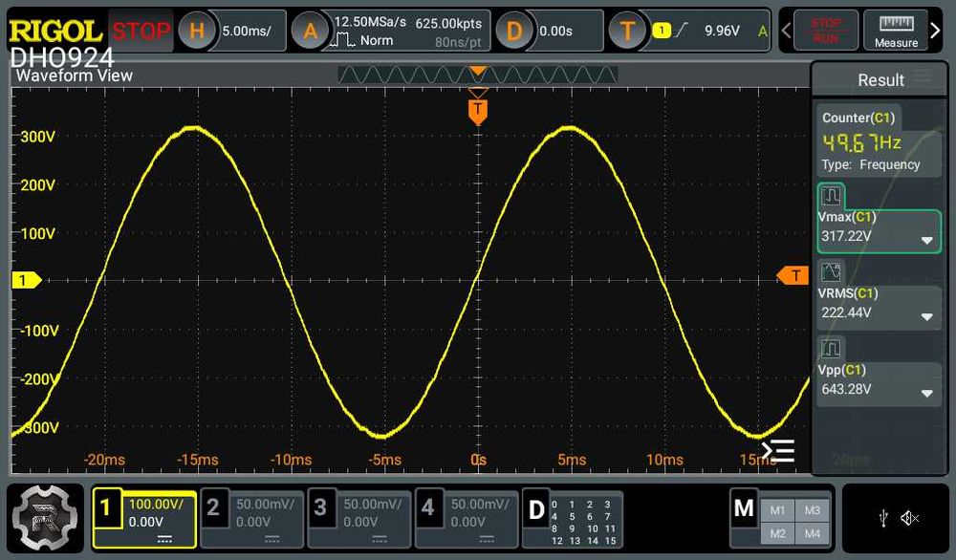
Task: Click the 12.50MSa/s sample rate readout
Action: [x=370, y=22]
